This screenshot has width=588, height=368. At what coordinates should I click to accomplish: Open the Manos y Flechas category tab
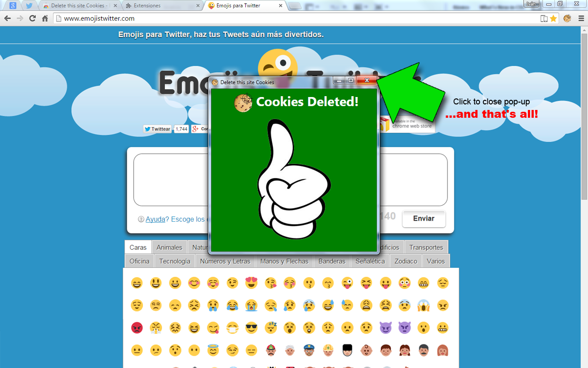click(284, 261)
